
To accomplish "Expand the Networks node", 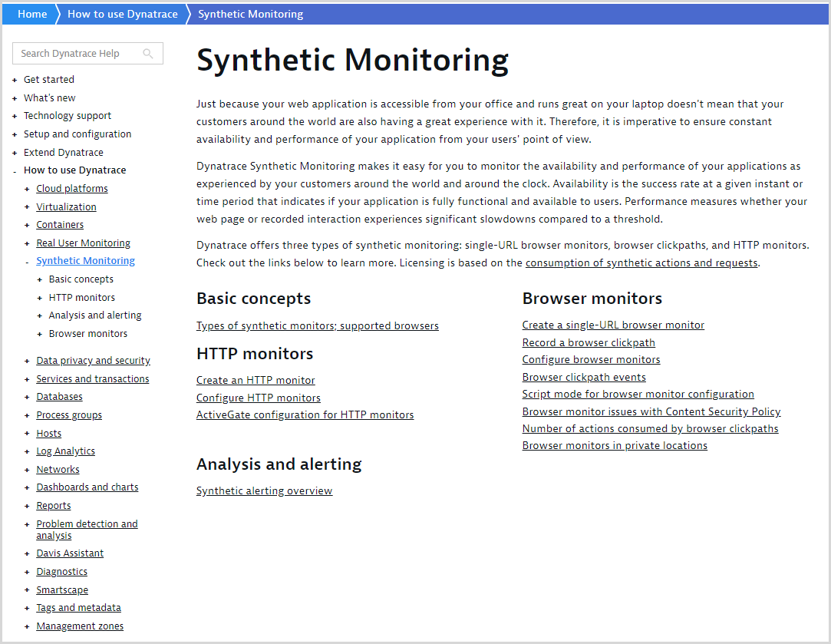I will tap(27, 471).
